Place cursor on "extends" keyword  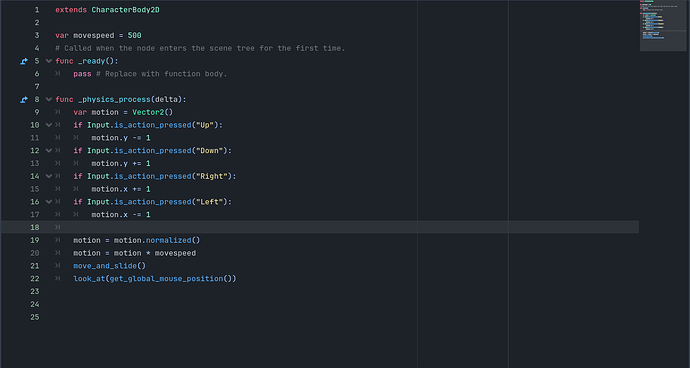coord(71,10)
